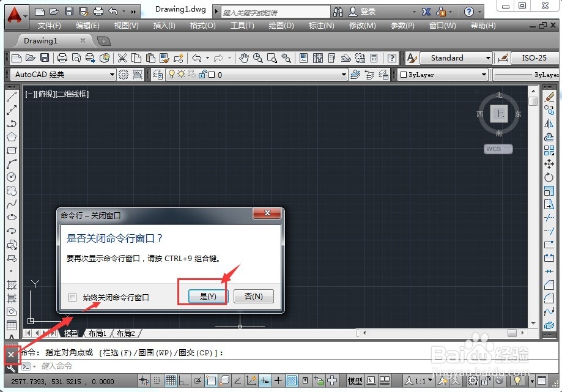Click the workspace settings gear icon
562x392 pixels.
pos(124,75)
